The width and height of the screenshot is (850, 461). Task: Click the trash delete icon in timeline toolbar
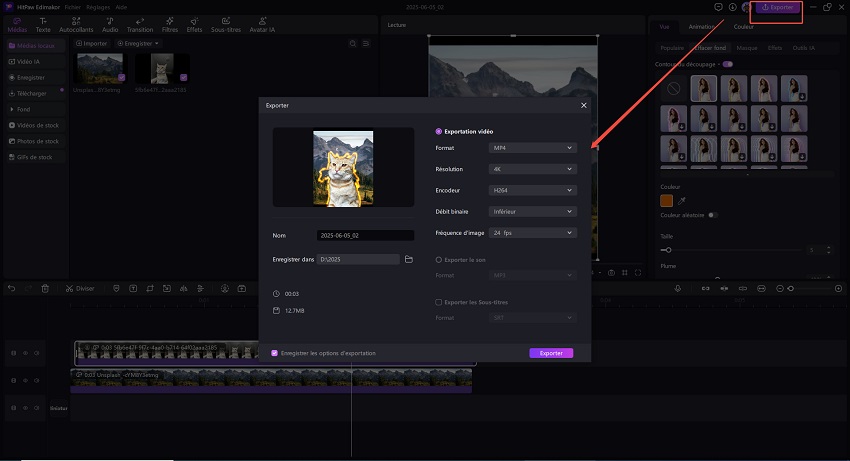click(x=45, y=289)
